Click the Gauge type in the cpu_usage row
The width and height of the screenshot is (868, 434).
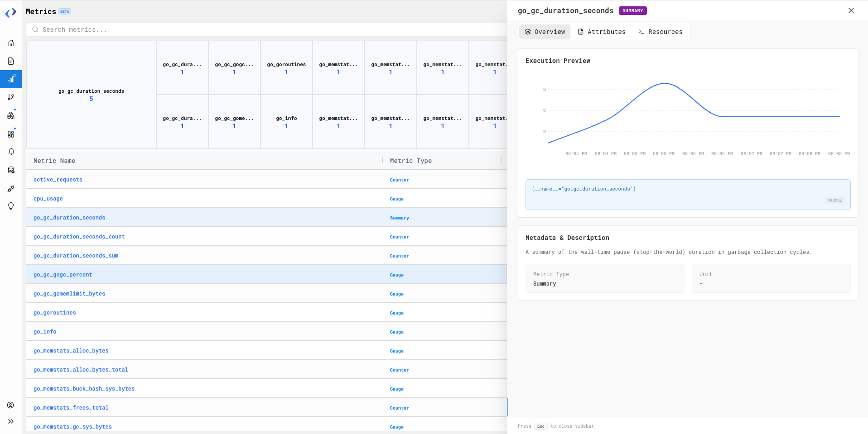[x=397, y=199]
